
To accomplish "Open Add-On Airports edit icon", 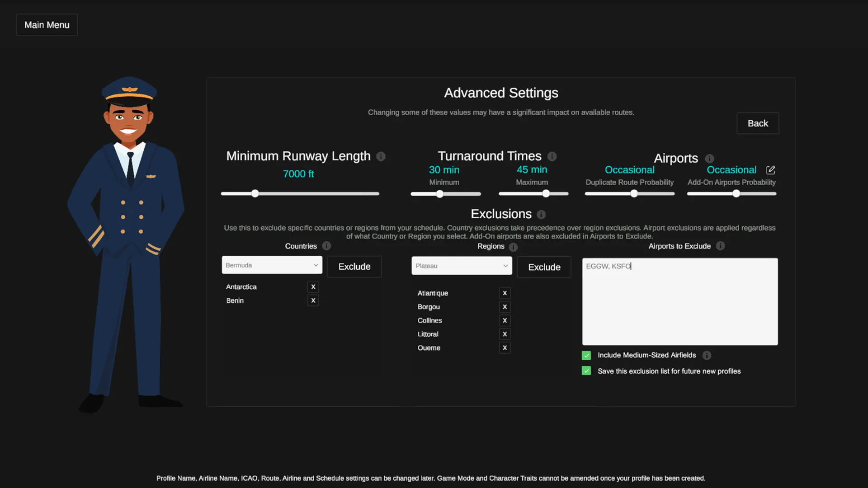I will [x=771, y=170].
